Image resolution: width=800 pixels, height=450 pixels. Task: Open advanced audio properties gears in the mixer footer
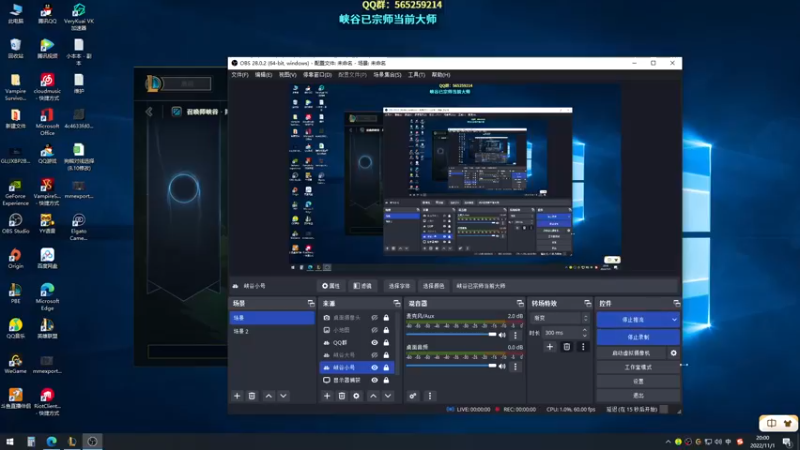click(413, 396)
